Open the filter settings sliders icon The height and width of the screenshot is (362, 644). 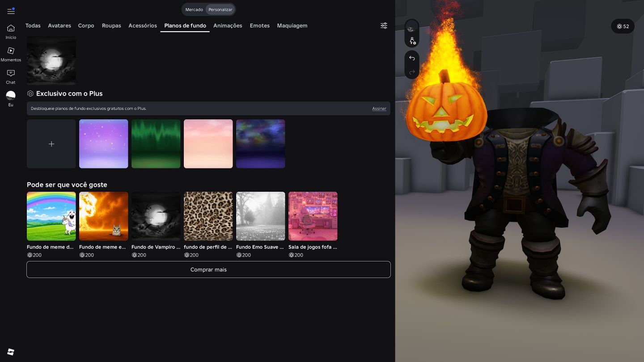point(384,25)
